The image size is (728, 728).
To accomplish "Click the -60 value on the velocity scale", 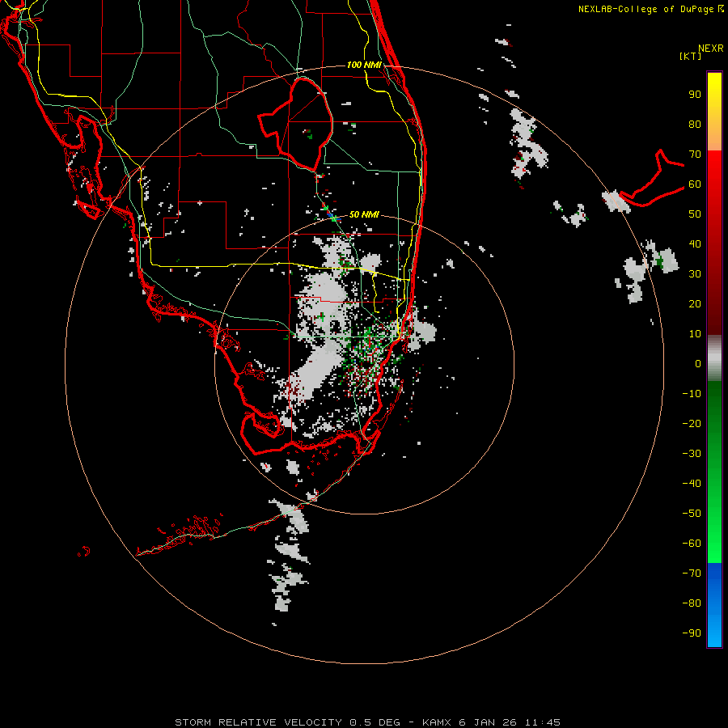I will point(692,544).
